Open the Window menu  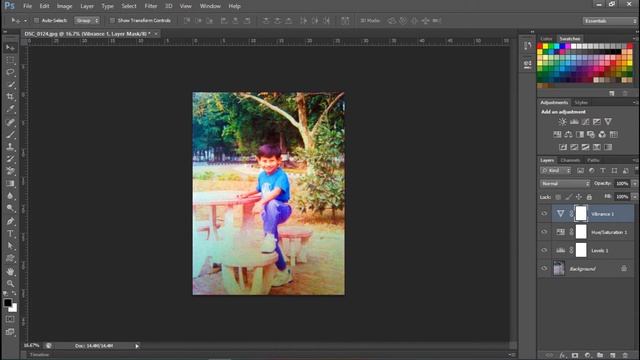(x=210, y=6)
